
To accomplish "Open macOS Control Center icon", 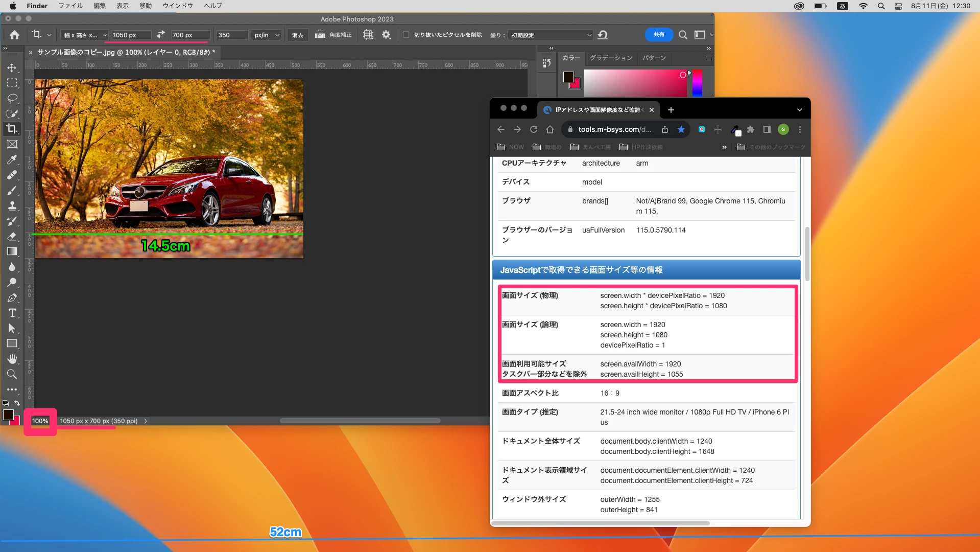I will point(898,6).
